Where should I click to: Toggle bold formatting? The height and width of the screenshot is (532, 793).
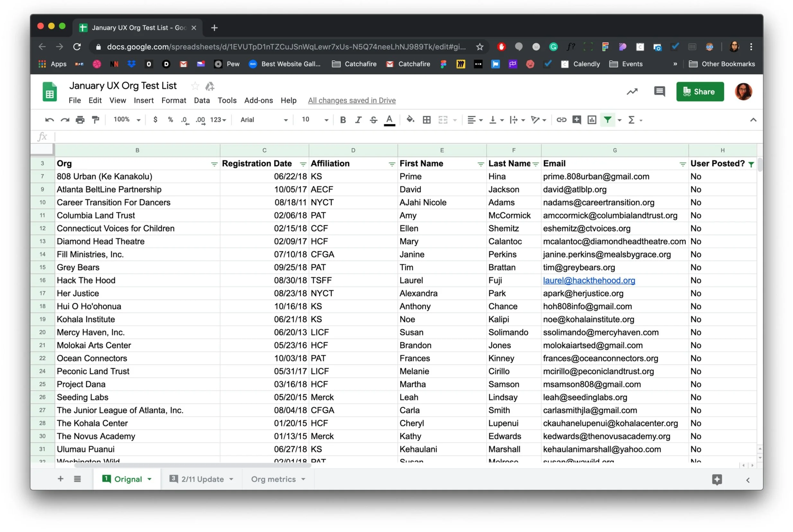pos(343,120)
